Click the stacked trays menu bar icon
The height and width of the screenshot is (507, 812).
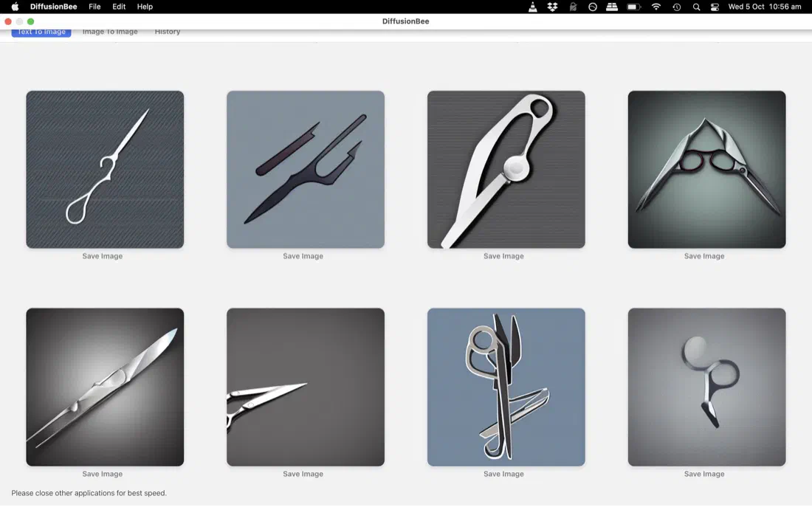612,7
